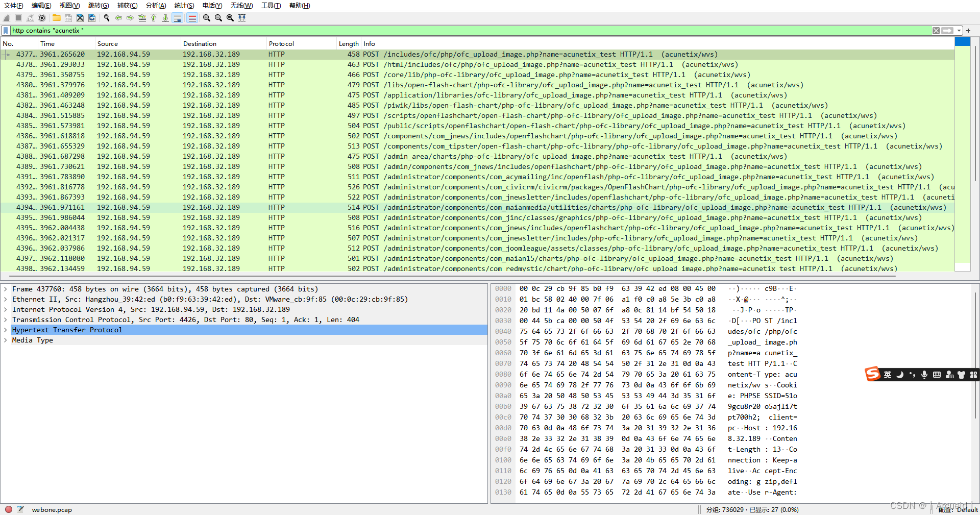
Task: Expand Transmission Control Protocol node
Action: click(x=6, y=320)
